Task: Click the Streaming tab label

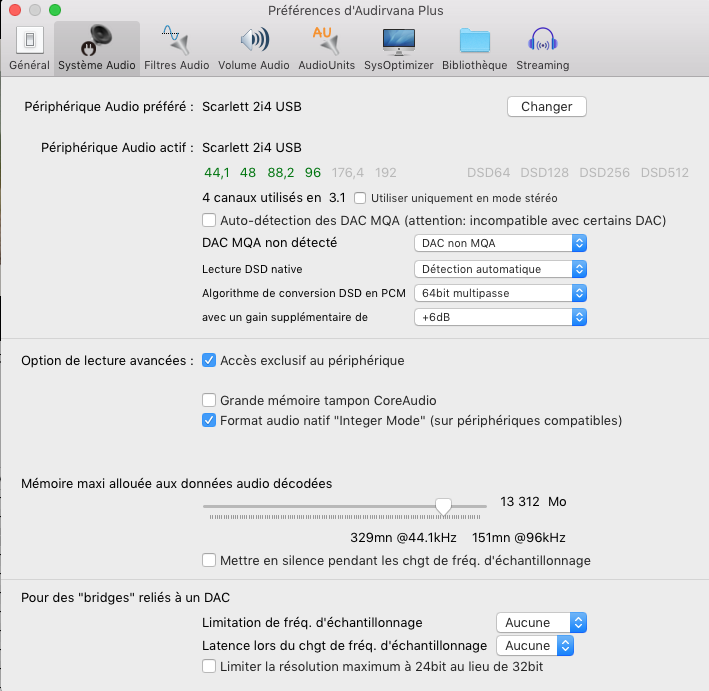Action: tap(543, 65)
